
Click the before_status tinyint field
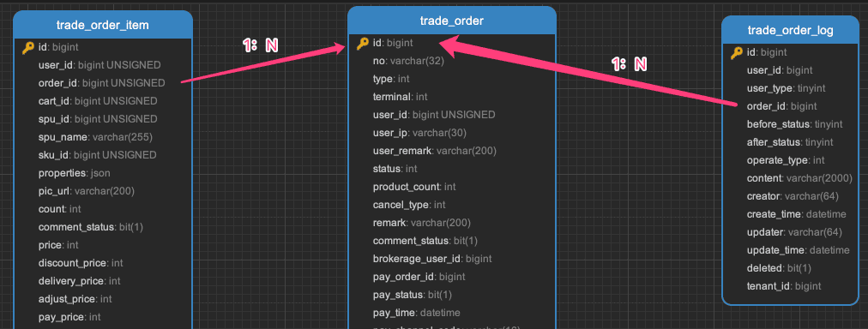point(790,124)
